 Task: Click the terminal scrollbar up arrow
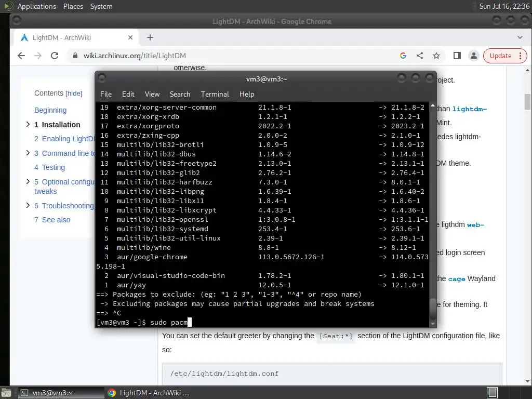[433, 106]
